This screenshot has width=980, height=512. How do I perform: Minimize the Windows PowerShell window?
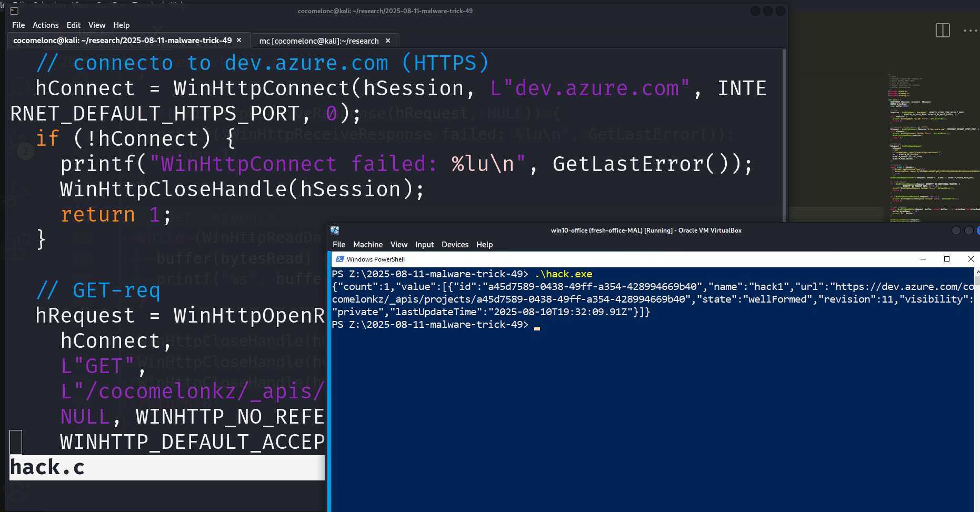click(923, 259)
